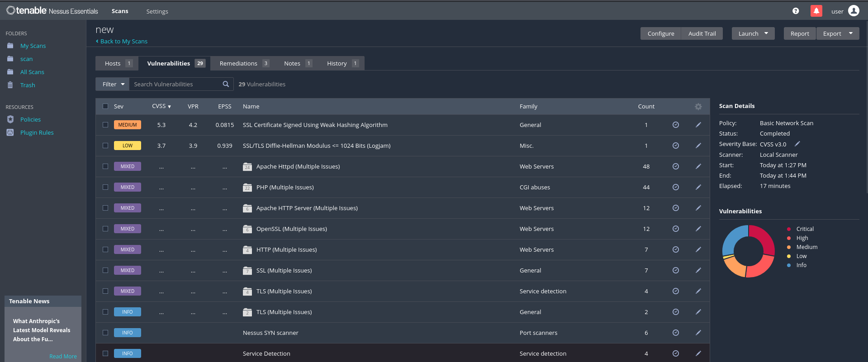Open the help question mark icon
Screen dimensions: 868x362
(796, 11)
